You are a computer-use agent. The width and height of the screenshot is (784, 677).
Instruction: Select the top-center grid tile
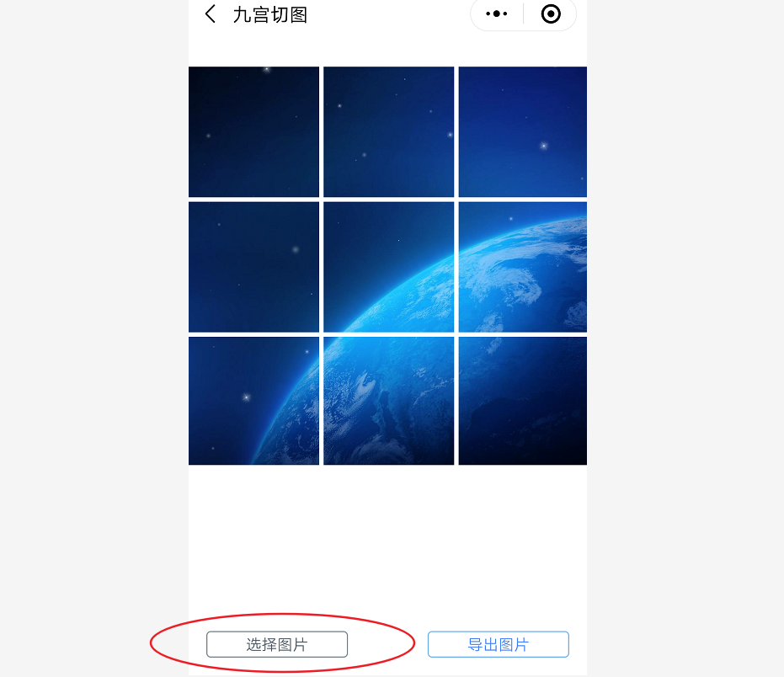click(388, 131)
